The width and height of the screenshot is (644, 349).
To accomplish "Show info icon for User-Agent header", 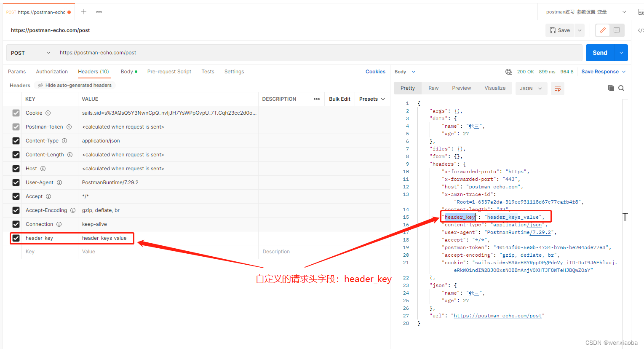I will (59, 183).
